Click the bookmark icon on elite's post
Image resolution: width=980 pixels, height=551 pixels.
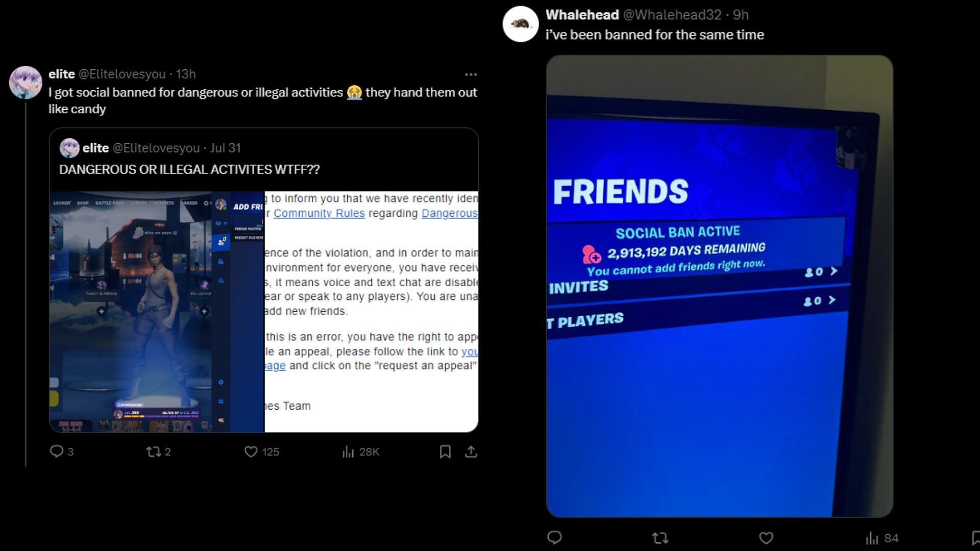point(445,451)
